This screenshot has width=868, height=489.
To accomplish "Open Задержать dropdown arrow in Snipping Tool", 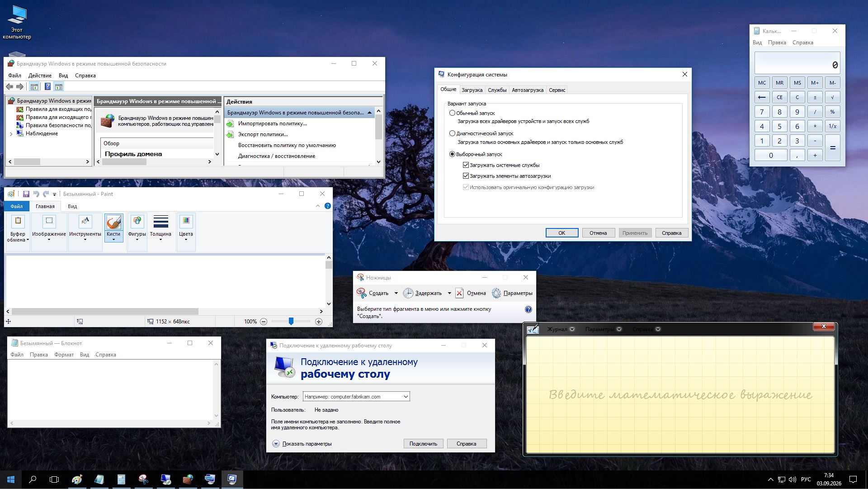I will pyautogui.click(x=449, y=293).
